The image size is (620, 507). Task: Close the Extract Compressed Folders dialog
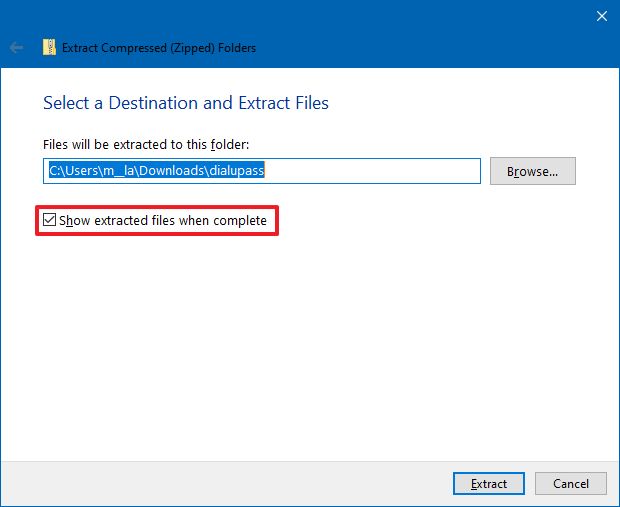click(x=602, y=16)
